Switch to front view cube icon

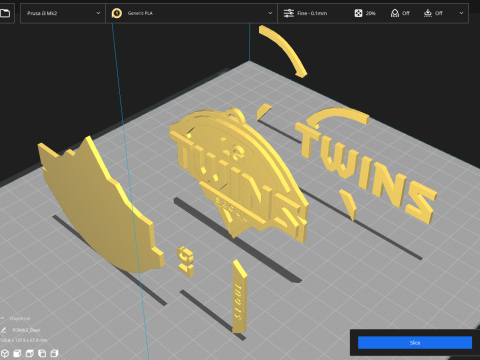coord(17,353)
